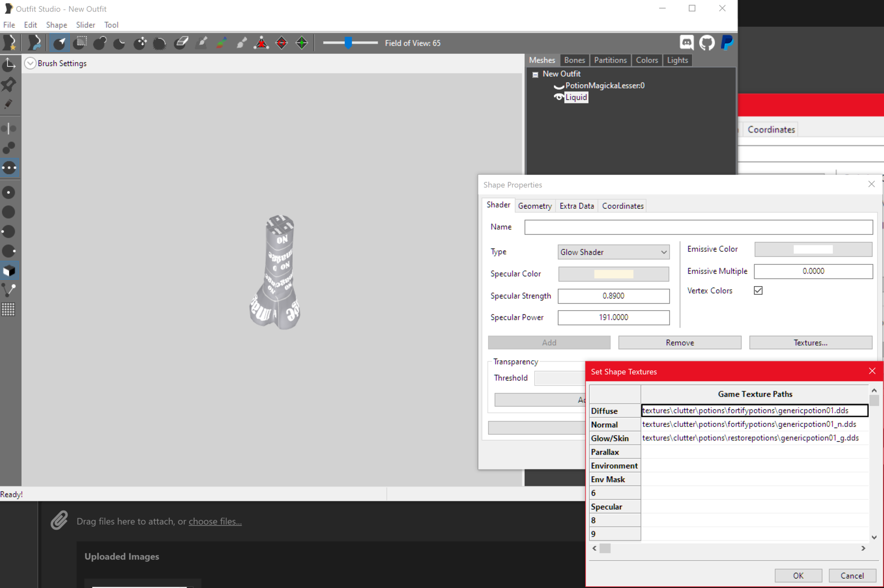Screen dimensions: 884x588
Task: Click the view icon with left-side dot
Action: tap(9, 231)
